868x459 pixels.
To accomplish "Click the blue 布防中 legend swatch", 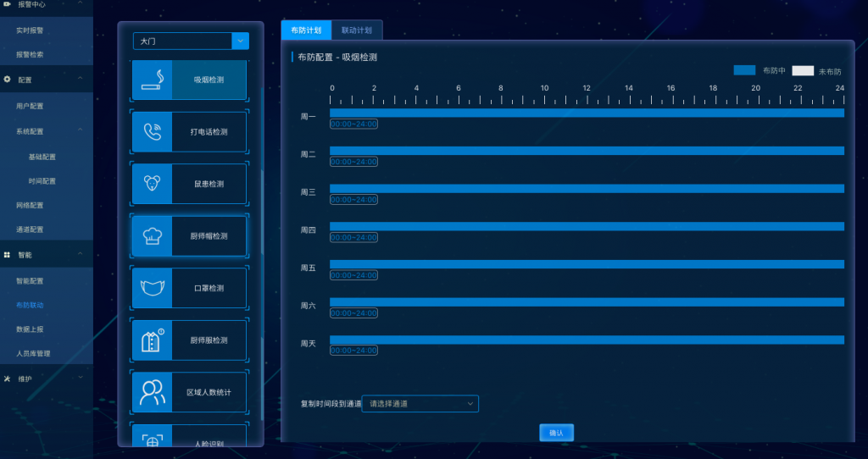I will (x=744, y=71).
